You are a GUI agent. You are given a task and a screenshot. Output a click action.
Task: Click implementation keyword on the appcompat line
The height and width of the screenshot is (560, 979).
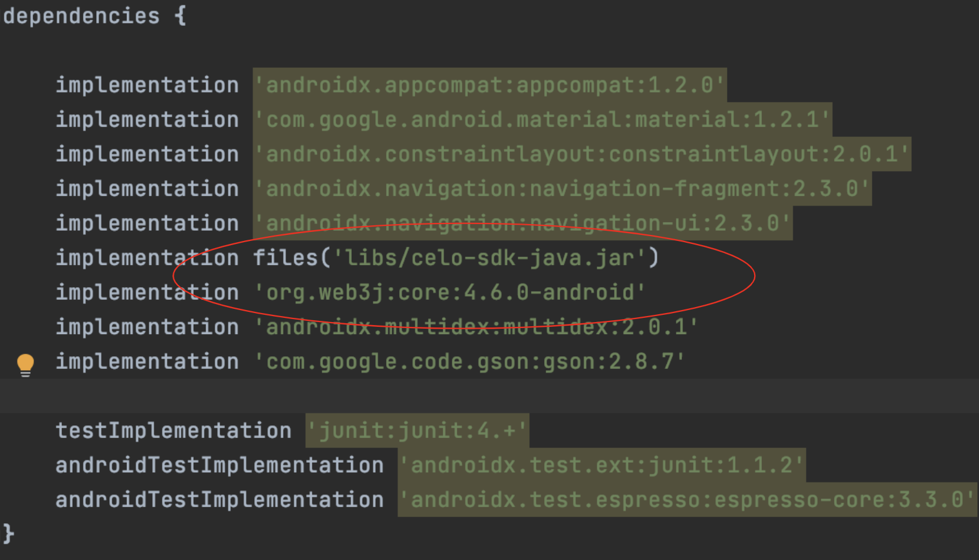147,85
